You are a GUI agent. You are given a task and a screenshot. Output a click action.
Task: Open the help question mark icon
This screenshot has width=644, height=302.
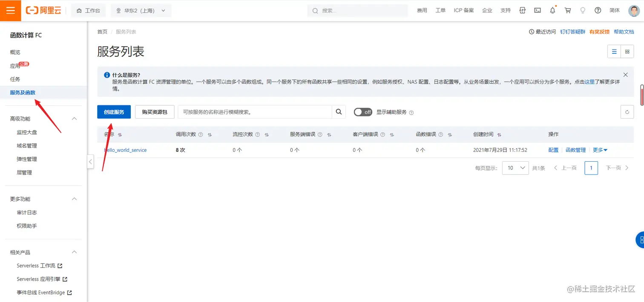pyautogui.click(x=598, y=10)
